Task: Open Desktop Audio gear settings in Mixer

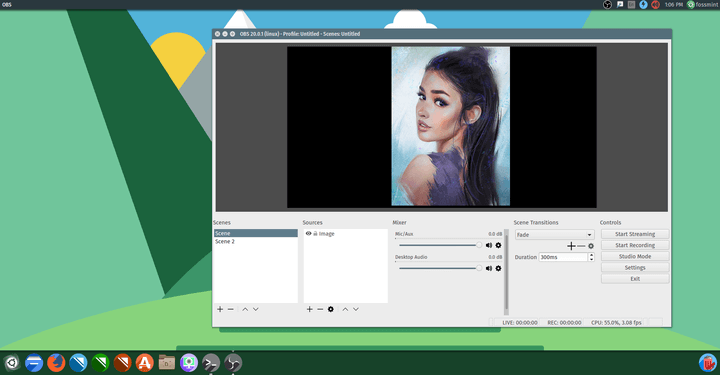Action: (x=498, y=269)
